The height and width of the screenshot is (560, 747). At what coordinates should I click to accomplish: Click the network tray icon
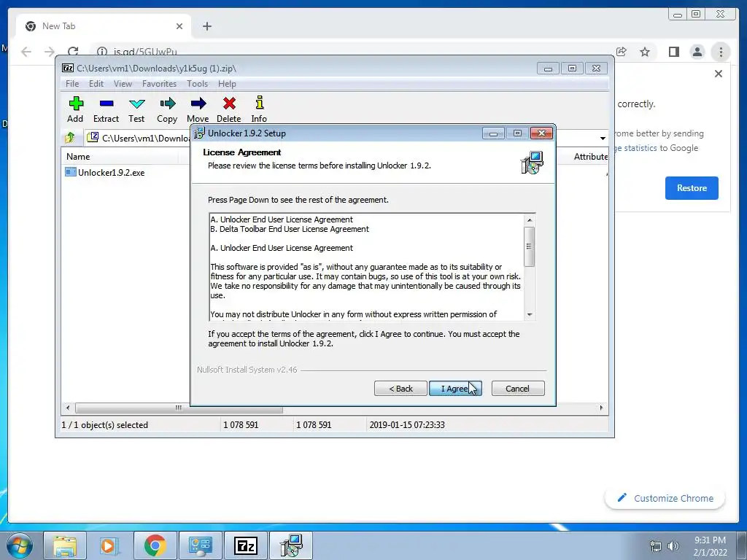[x=656, y=546]
